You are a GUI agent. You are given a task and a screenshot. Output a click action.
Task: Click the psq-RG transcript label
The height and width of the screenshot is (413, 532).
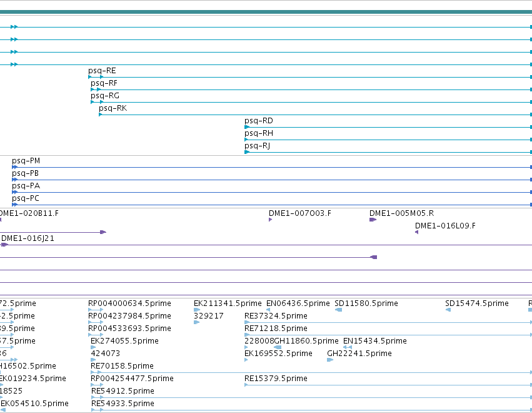tap(105, 96)
